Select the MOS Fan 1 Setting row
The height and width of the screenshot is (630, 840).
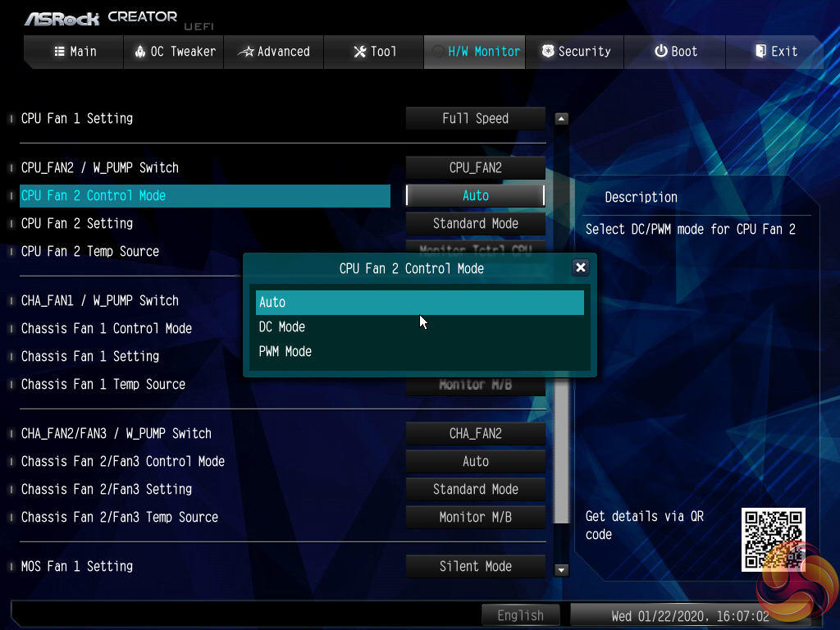pos(204,566)
